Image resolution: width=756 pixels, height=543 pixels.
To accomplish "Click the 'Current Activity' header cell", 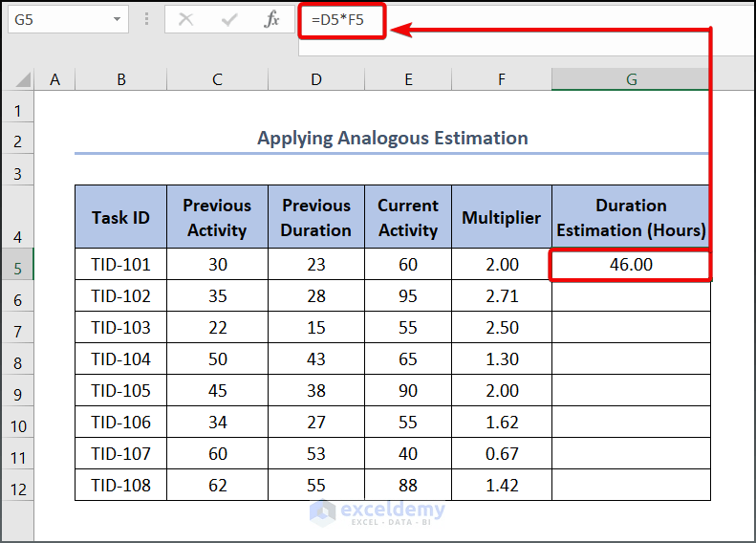I will tap(408, 217).
